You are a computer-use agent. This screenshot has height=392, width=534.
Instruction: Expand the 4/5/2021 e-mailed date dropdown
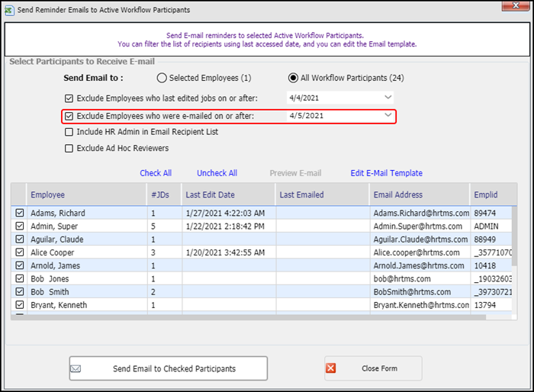[x=388, y=116]
